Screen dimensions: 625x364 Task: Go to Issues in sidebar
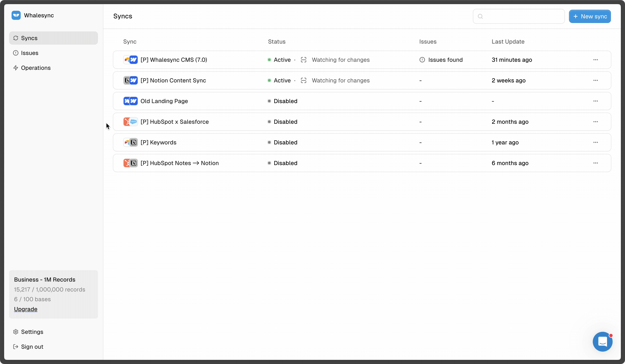coord(30,53)
